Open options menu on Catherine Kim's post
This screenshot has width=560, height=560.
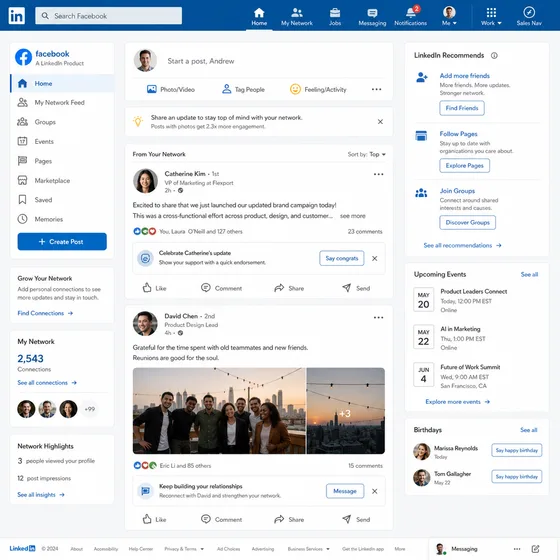pos(379,174)
